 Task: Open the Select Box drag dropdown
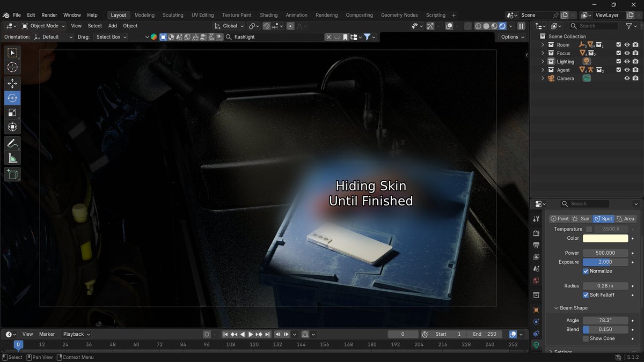tap(111, 37)
